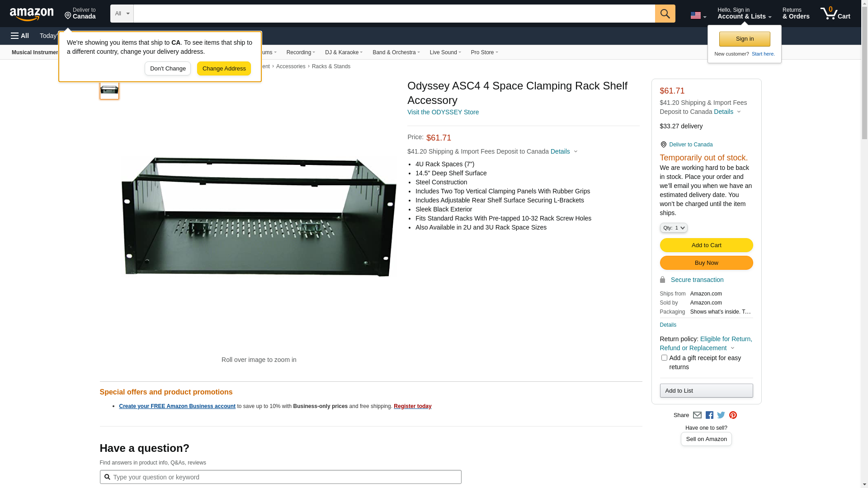Open the quantity dropdown
868x488 pixels.
(x=673, y=228)
